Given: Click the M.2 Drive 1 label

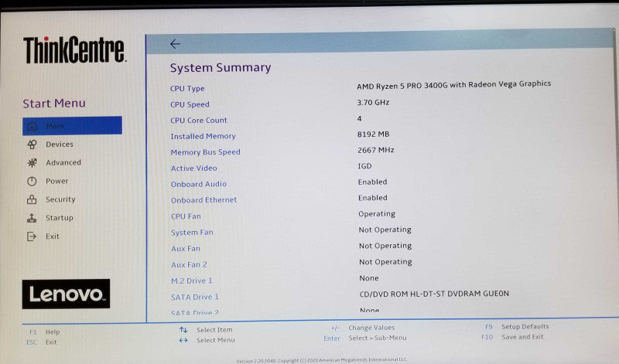Looking at the screenshot, I should [x=192, y=281].
